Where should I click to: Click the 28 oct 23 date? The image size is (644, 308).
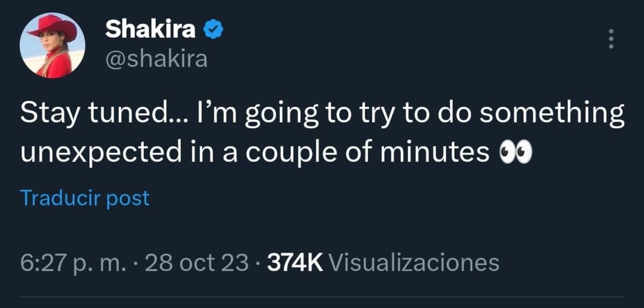pyautogui.click(x=196, y=263)
